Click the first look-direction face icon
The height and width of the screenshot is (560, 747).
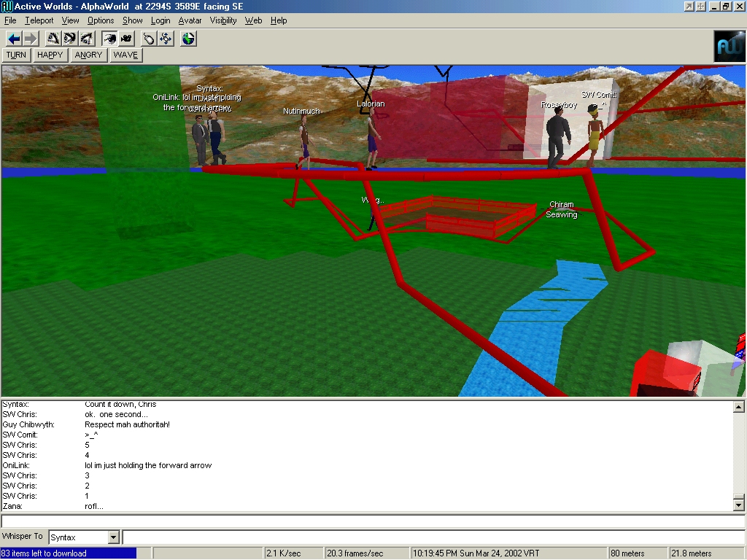coord(53,39)
